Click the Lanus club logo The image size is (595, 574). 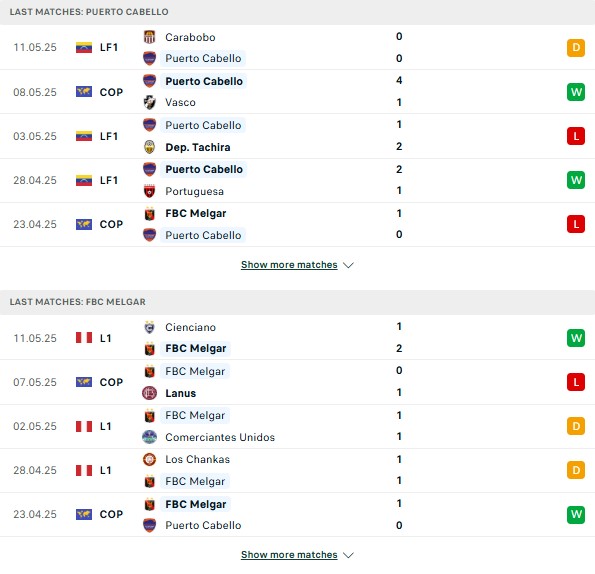[150, 393]
